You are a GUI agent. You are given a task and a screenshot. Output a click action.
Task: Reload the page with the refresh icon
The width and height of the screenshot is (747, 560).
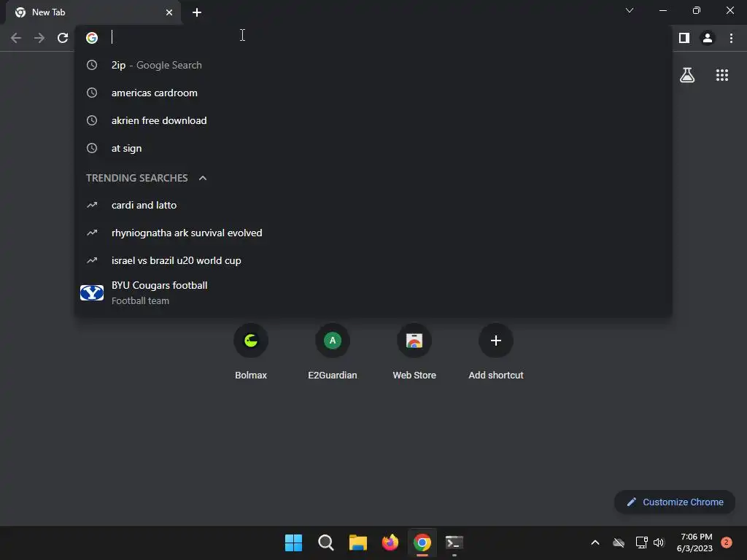pyautogui.click(x=63, y=38)
